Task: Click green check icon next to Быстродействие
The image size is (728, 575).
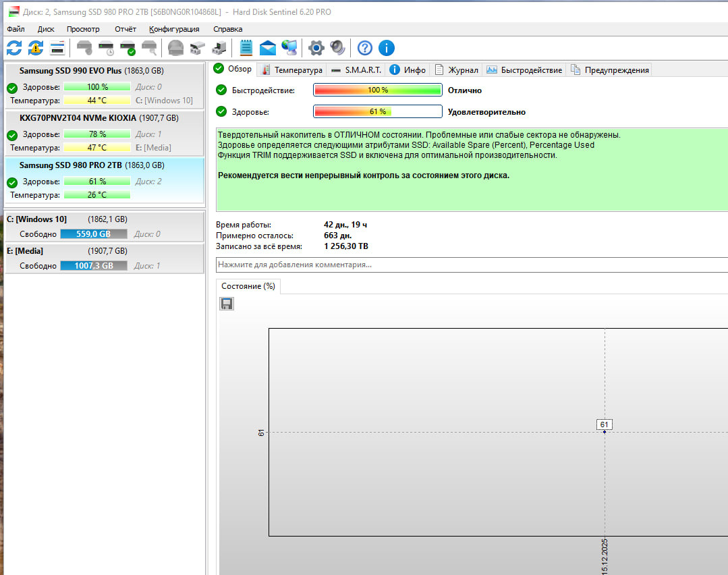Action: (221, 90)
